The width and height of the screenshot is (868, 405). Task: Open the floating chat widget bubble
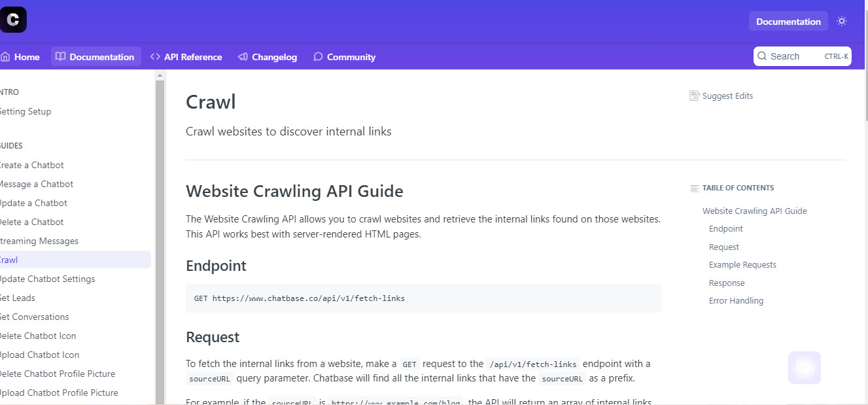click(x=805, y=368)
